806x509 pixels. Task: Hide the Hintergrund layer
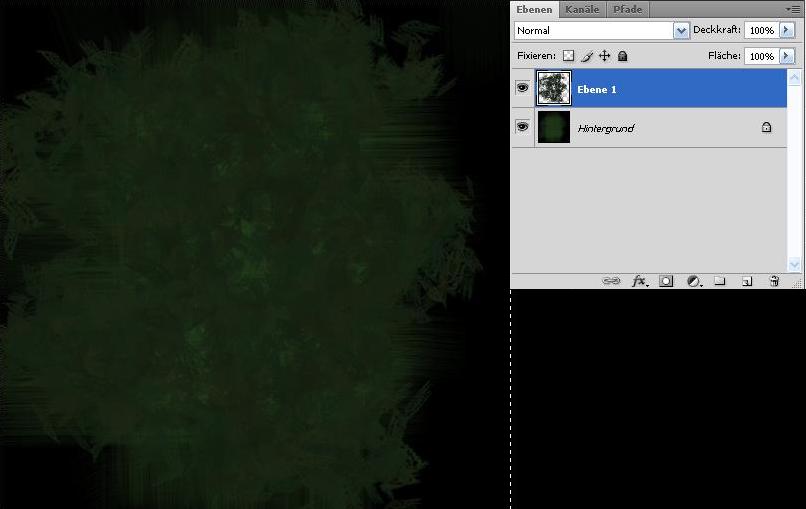[x=522, y=126]
